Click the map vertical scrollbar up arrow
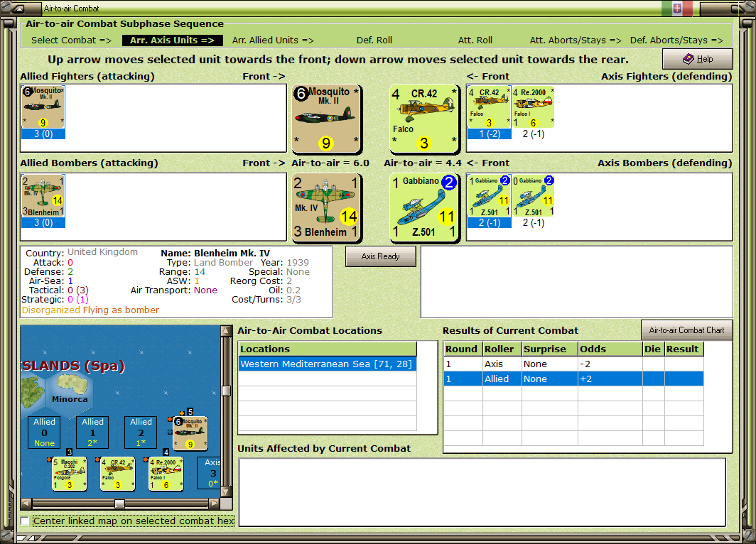Screen dimensions: 756x544 coord(226,330)
